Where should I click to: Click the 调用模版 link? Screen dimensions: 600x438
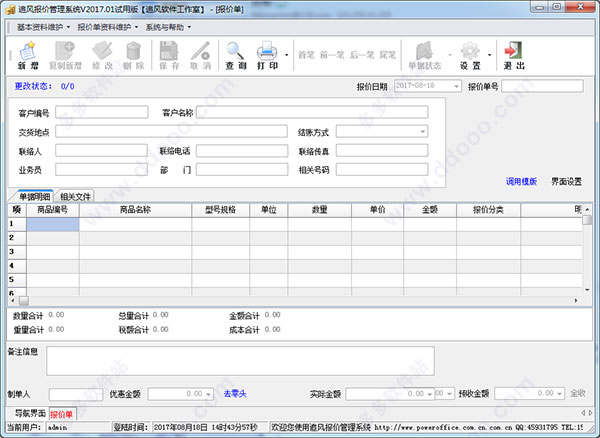coord(521,181)
